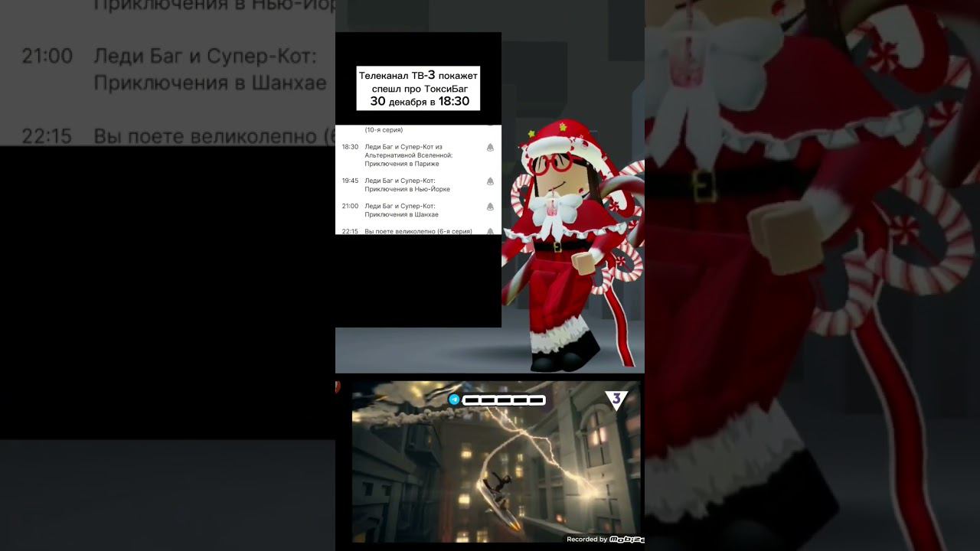Screen dimensions: 980x551
Task: Click the '(10-я серия)' schedule text
Action: point(384,130)
